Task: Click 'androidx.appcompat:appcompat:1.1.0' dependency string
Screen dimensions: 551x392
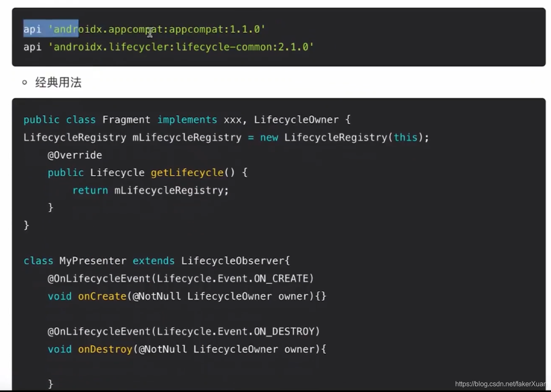Action: tap(157, 29)
